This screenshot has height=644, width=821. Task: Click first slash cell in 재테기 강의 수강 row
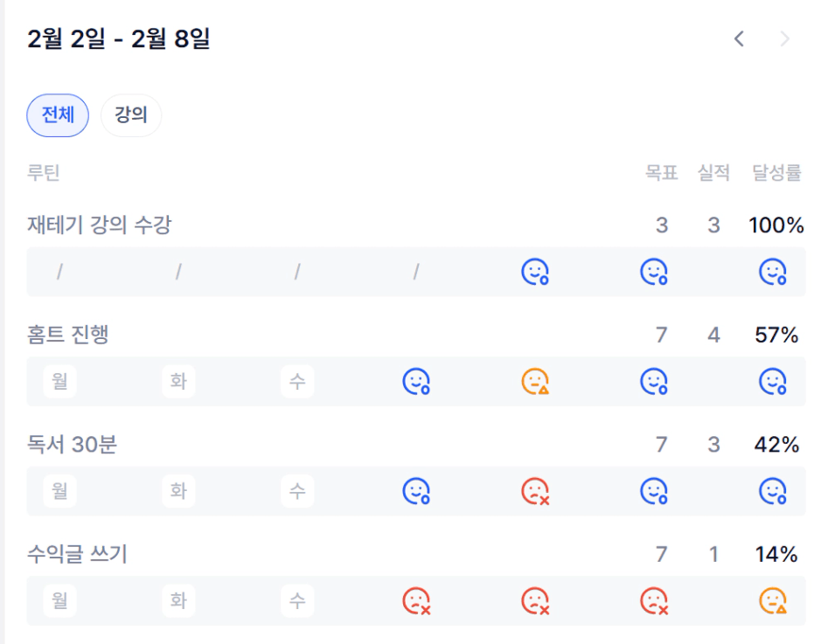click(59, 273)
